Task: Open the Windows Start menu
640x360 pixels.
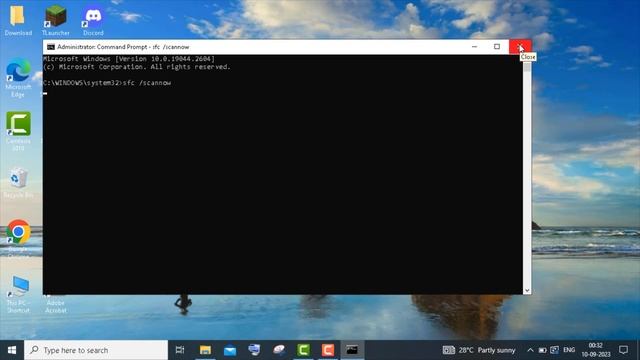Action: 12,350
